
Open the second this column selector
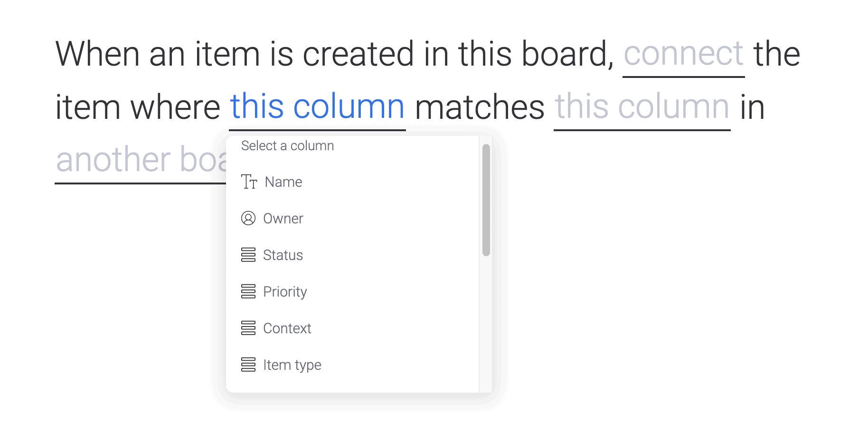tap(642, 107)
